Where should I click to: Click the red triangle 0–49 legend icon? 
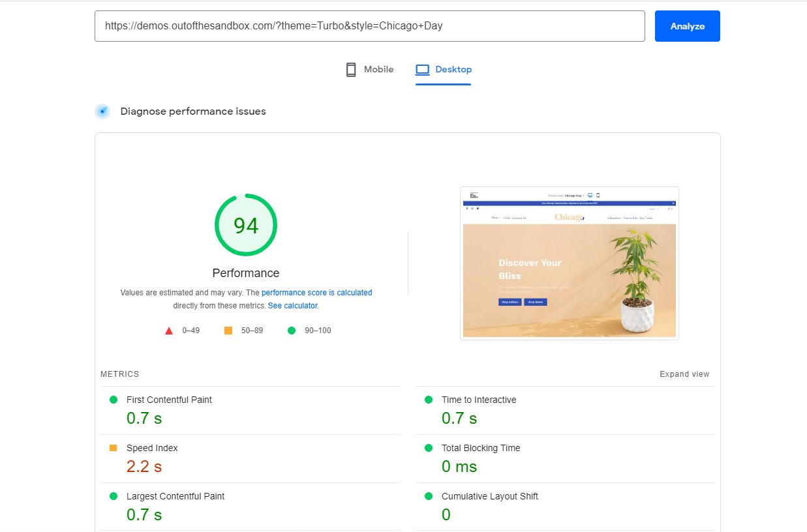(169, 331)
